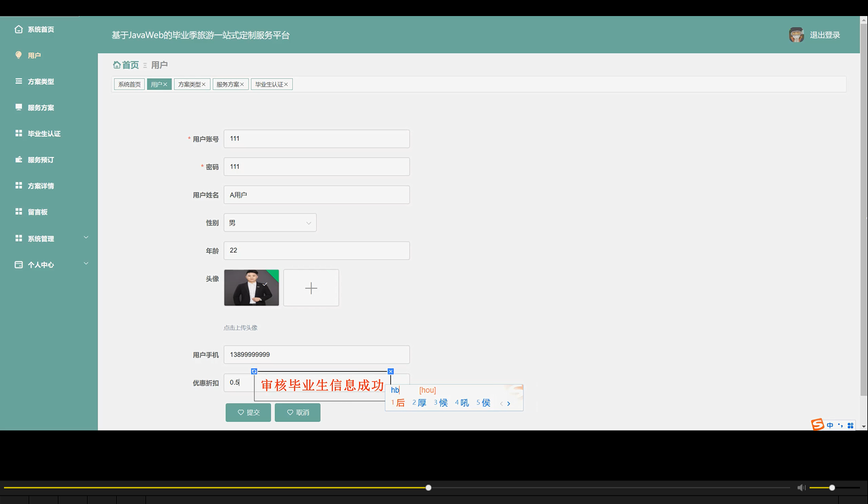868x504 pixels.
Task: Mute with the speaker icon
Action: coord(802,488)
